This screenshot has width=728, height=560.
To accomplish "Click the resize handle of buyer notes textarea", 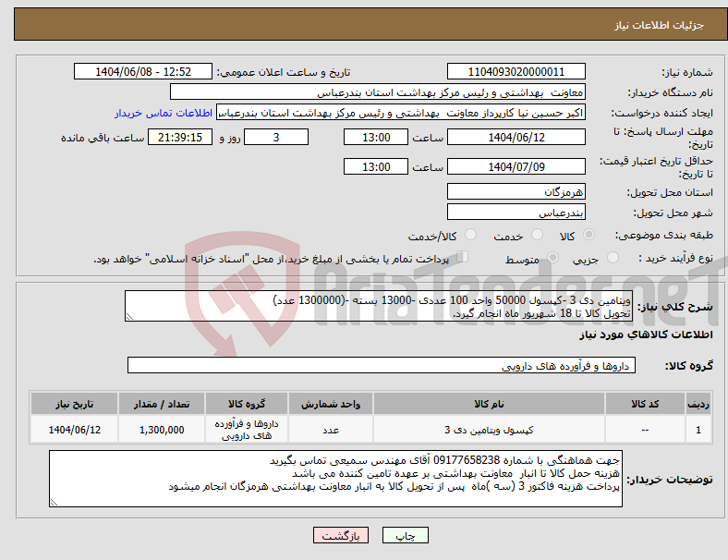I will coord(54,503).
